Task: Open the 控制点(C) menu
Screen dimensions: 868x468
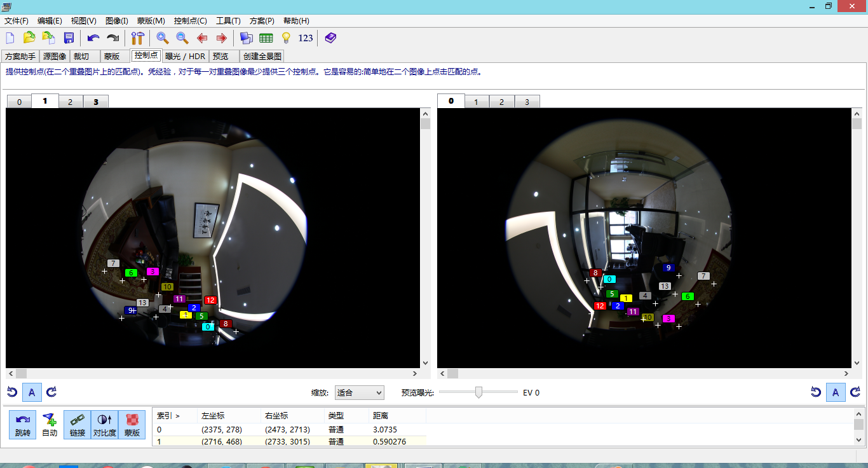Action: [x=190, y=21]
